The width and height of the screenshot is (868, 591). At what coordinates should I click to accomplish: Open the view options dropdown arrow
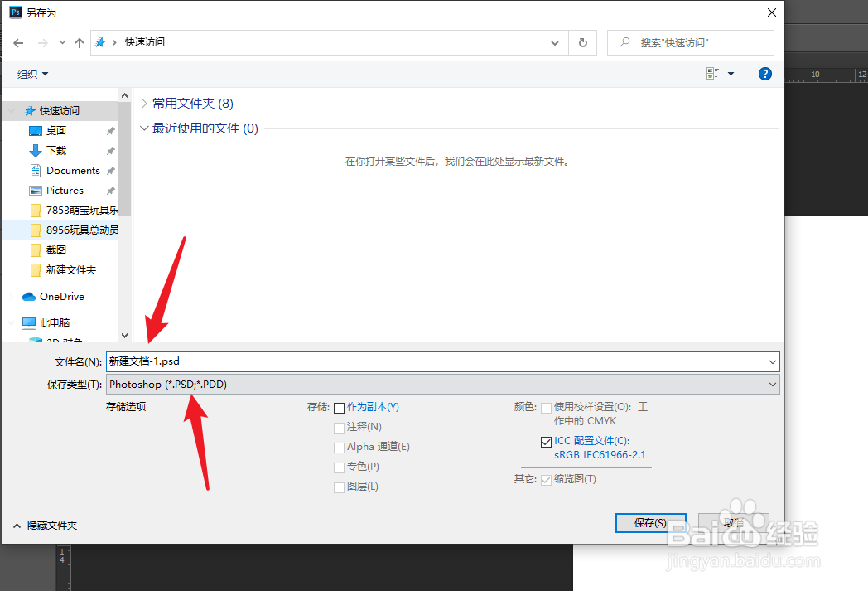[x=731, y=74]
